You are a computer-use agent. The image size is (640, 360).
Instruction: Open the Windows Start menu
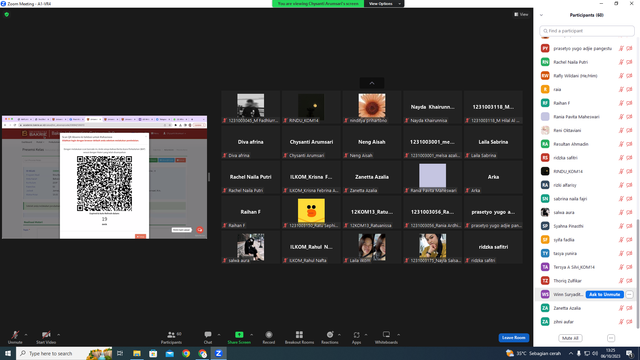tap(8, 353)
